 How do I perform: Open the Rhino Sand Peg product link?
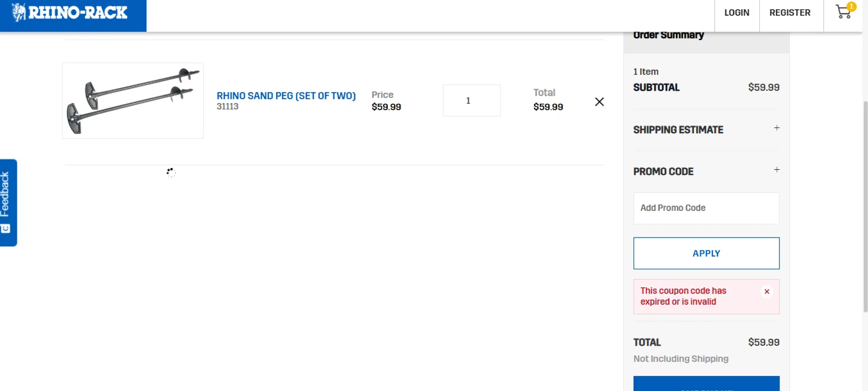(x=286, y=96)
